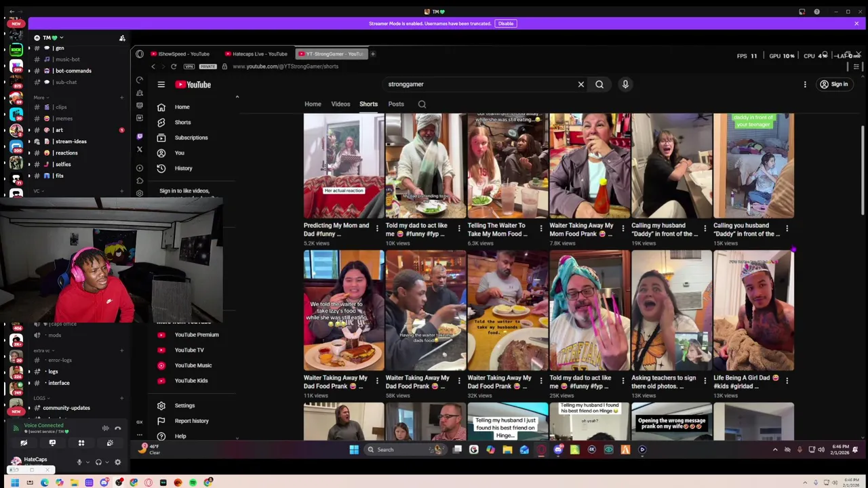The image size is (868, 488).
Task: Select the channel Posts tab
Action: point(396,104)
